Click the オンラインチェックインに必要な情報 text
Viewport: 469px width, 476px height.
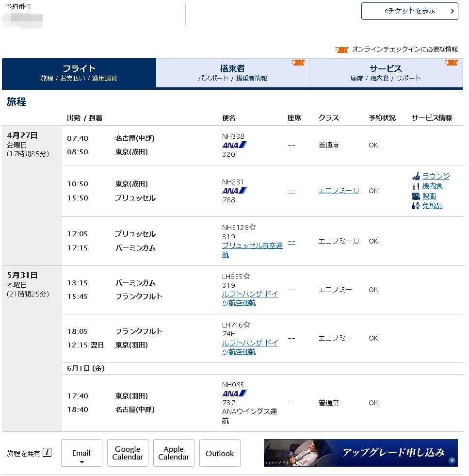pos(405,49)
